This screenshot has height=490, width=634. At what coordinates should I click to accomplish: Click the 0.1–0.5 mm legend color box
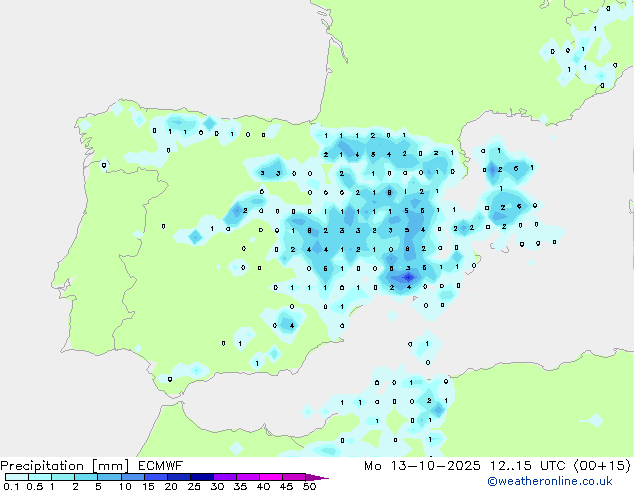click(x=17, y=477)
